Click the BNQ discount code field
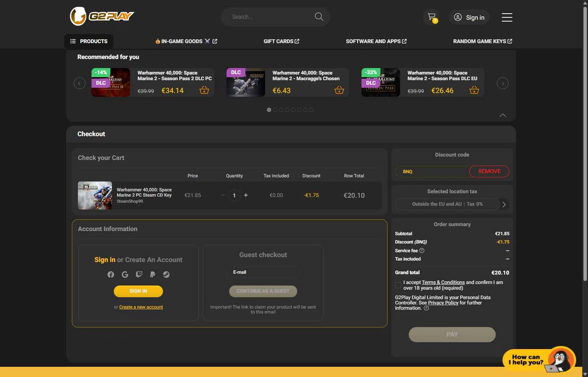588x377 pixels. click(x=432, y=171)
